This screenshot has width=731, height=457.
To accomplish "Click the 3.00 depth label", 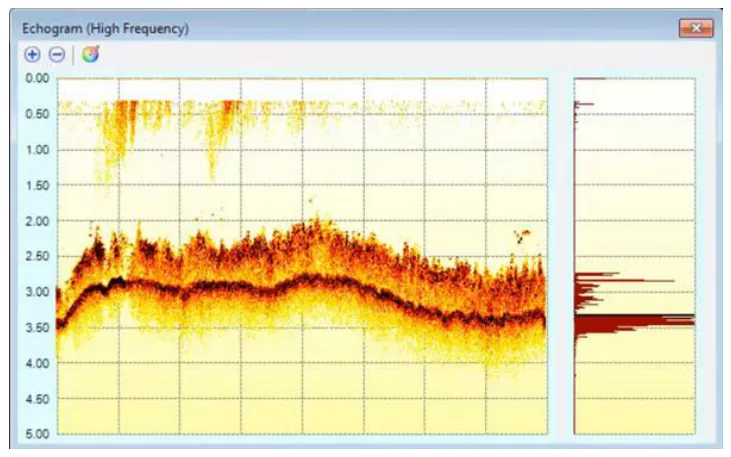I will coord(37,292).
